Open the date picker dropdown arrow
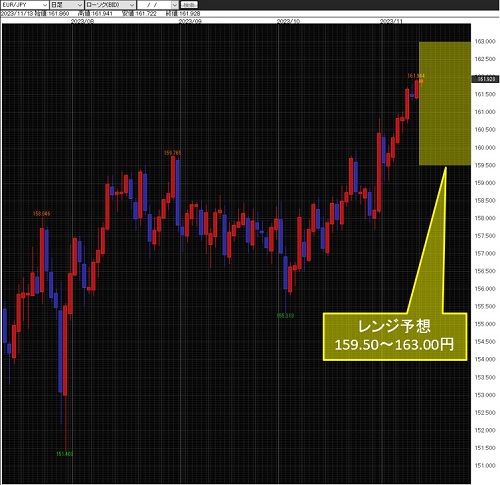 (x=175, y=5)
